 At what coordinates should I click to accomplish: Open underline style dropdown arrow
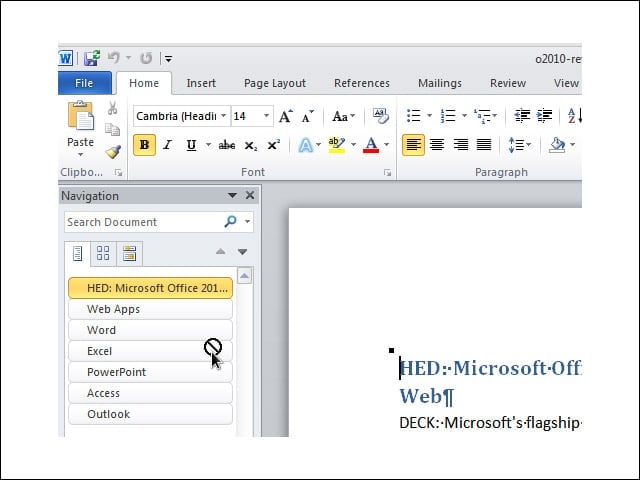[208, 144]
